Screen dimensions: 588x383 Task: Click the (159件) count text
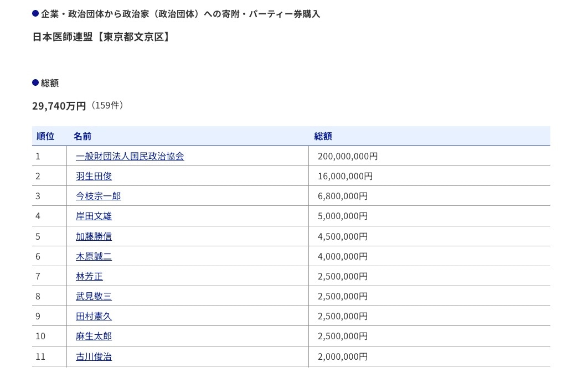coord(107,105)
